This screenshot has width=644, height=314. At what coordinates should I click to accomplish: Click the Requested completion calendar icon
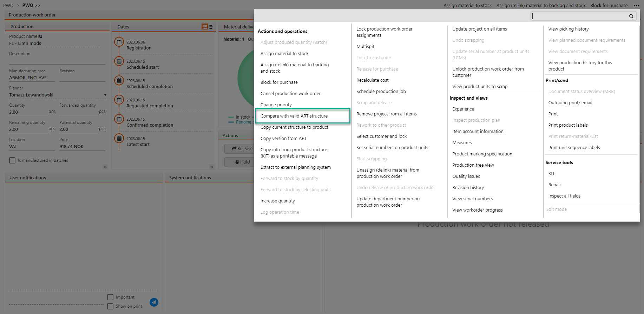pos(119,100)
